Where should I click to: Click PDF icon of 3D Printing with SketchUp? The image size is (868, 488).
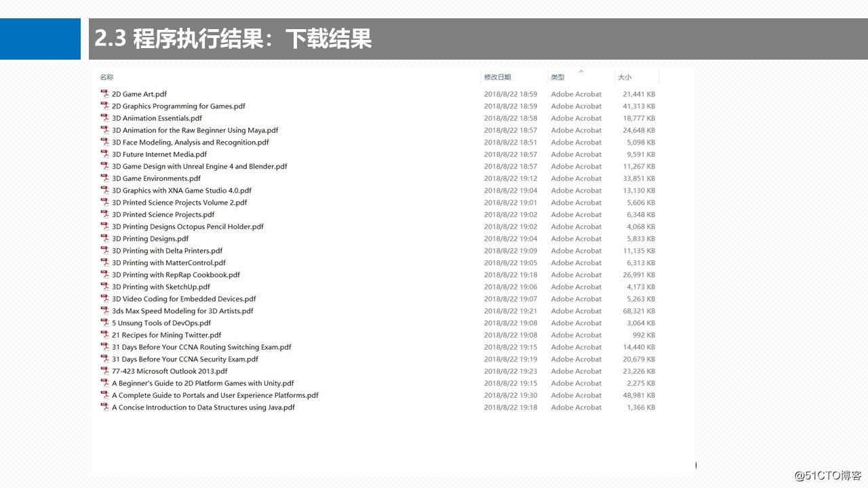(105, 287)
